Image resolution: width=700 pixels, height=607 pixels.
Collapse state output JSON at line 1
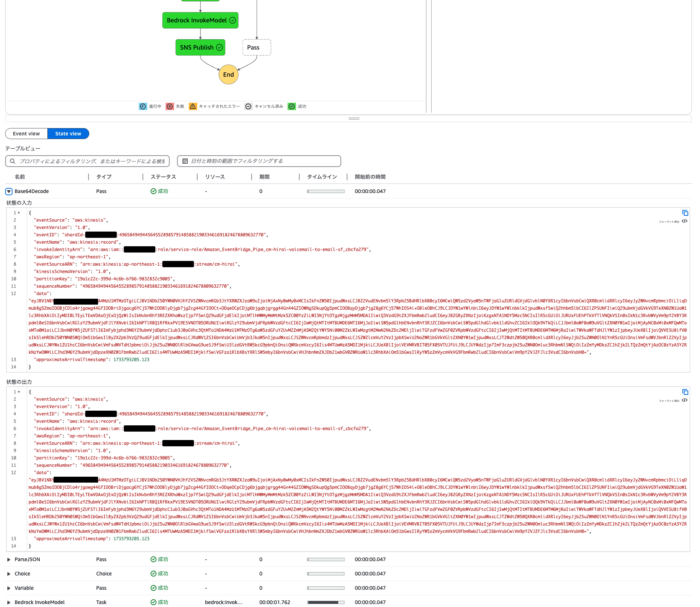19,392
